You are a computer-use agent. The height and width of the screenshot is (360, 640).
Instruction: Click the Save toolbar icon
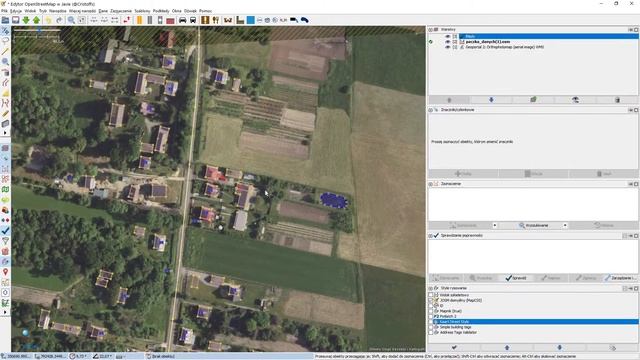click(x=16, y=20)
